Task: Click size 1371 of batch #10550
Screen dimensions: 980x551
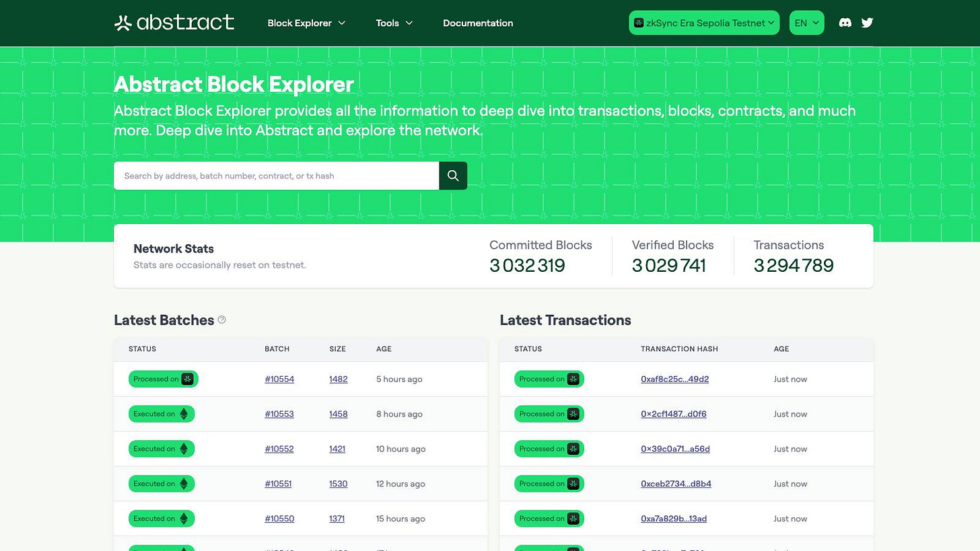Action: tap(337, 519)
